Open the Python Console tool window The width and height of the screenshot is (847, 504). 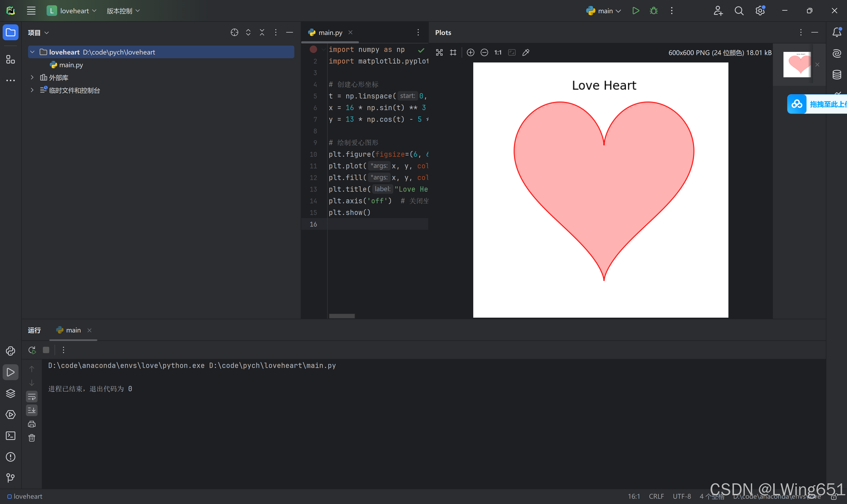[11, 351]
